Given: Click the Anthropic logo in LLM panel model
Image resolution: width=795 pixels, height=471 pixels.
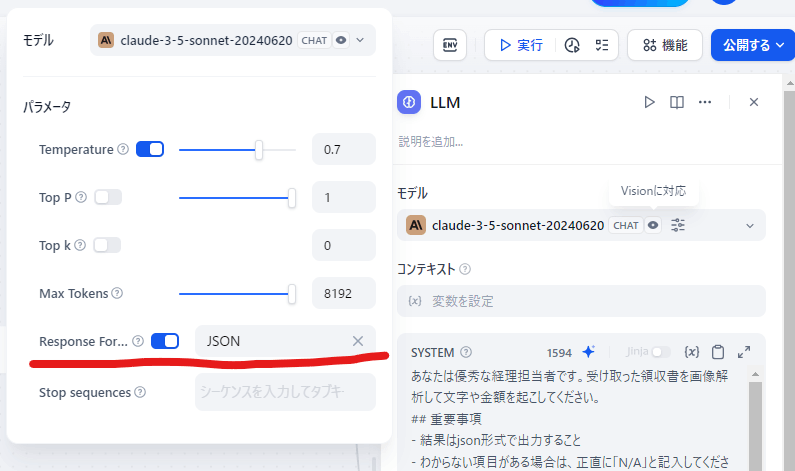Looking at the screenshot, I should [x=416, y=225].
